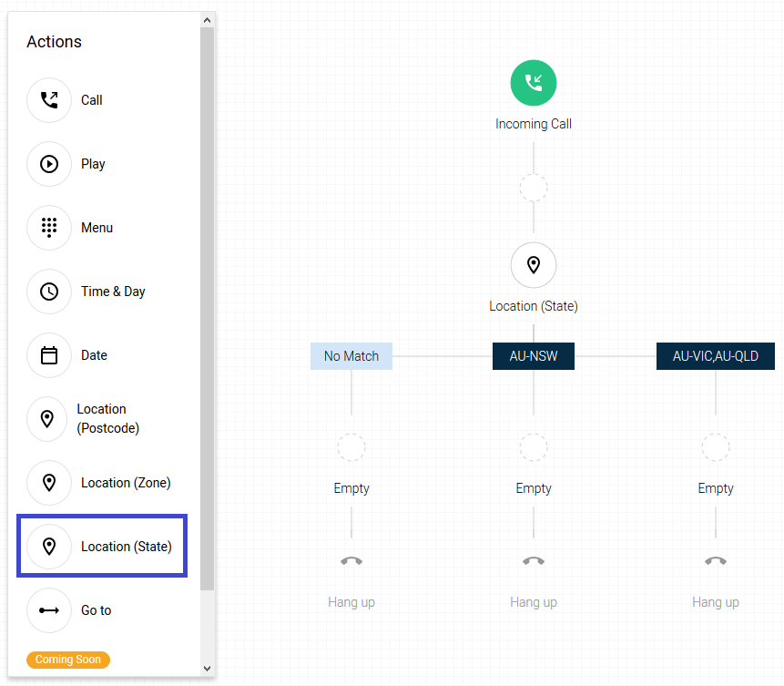Image resolution: width=784 pixels, height=686 pixels.
Task: Click the Coming Soon badge
Action: point(68,660)
